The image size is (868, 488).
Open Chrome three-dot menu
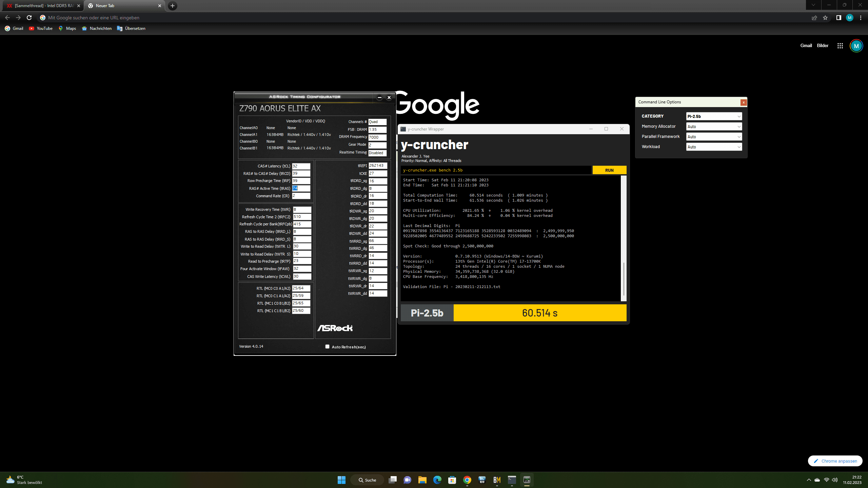(861, 18)
